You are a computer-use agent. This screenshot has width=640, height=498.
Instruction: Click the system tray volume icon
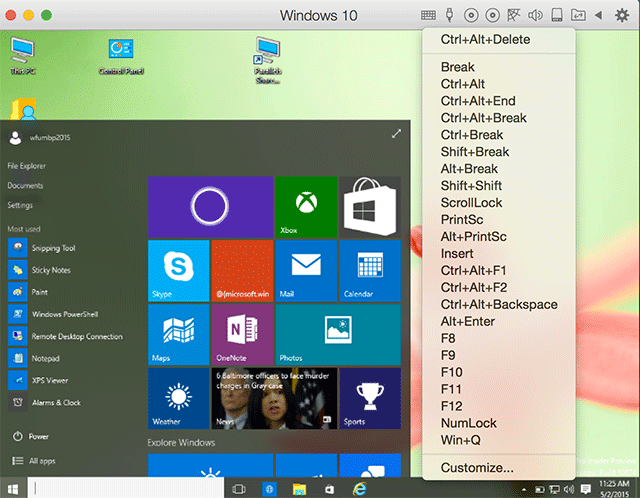click(x=569, y=489)
